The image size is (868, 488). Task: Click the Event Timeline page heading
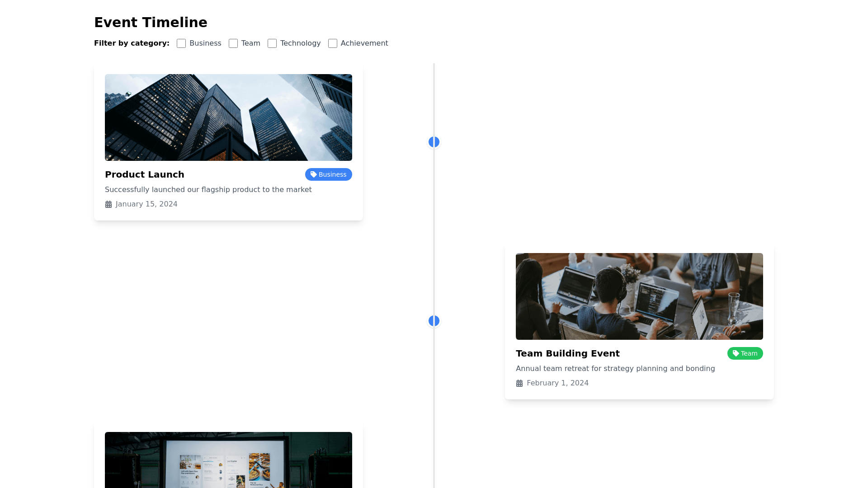coord(151,22)
